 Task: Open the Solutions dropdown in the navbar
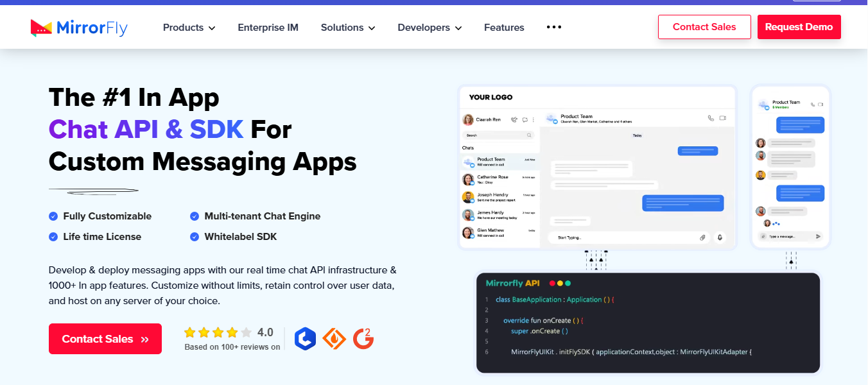click(x=348, y=28)
